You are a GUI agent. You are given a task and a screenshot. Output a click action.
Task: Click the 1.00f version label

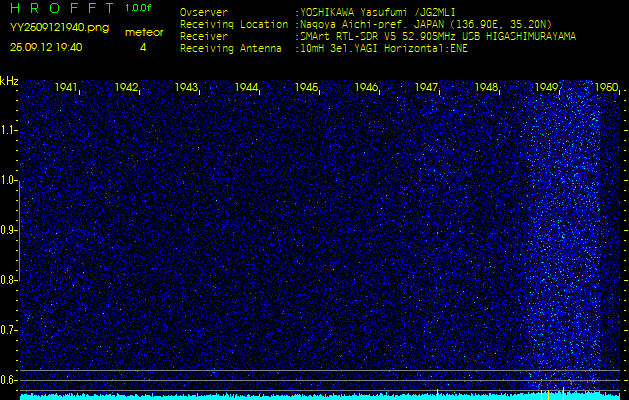tap(139, 8)
